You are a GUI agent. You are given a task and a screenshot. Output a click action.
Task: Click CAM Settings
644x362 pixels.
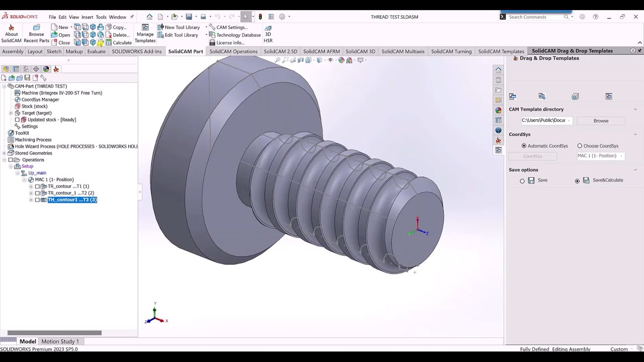tap(228, 27)
